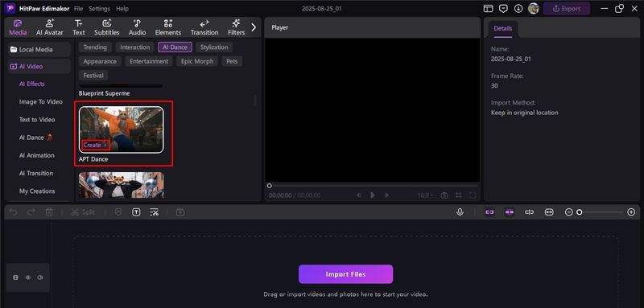Select the Appearance category chip
The height and width of the screenshot is (308, 644).
(x=100, y=61)
